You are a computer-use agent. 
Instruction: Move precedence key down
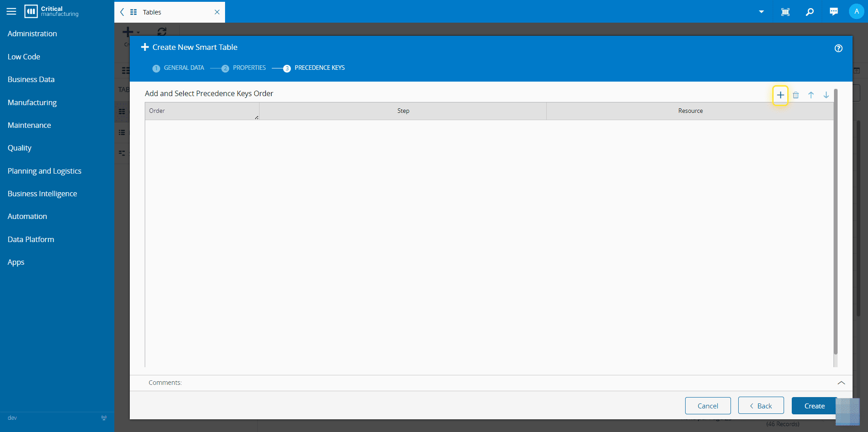coord(826,95)
